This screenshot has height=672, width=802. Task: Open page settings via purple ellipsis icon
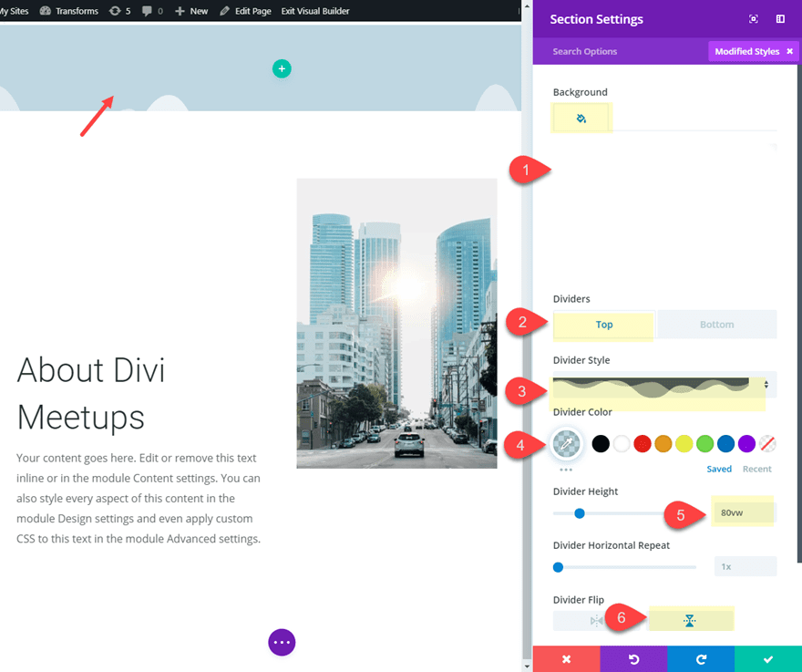pos(282,642)
